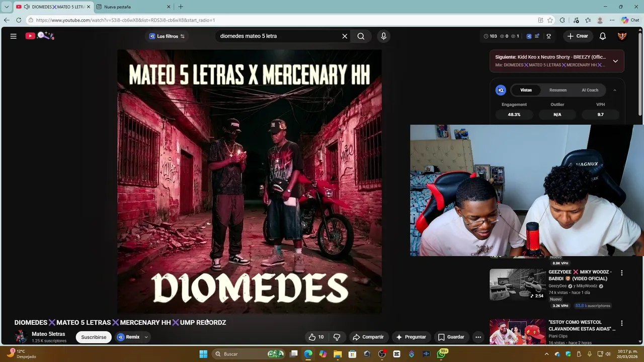Image resolution: width=644 pixels, height=362 pixels.
Task: Open the vidIQ list icon with blue dot
Action: 537,36
